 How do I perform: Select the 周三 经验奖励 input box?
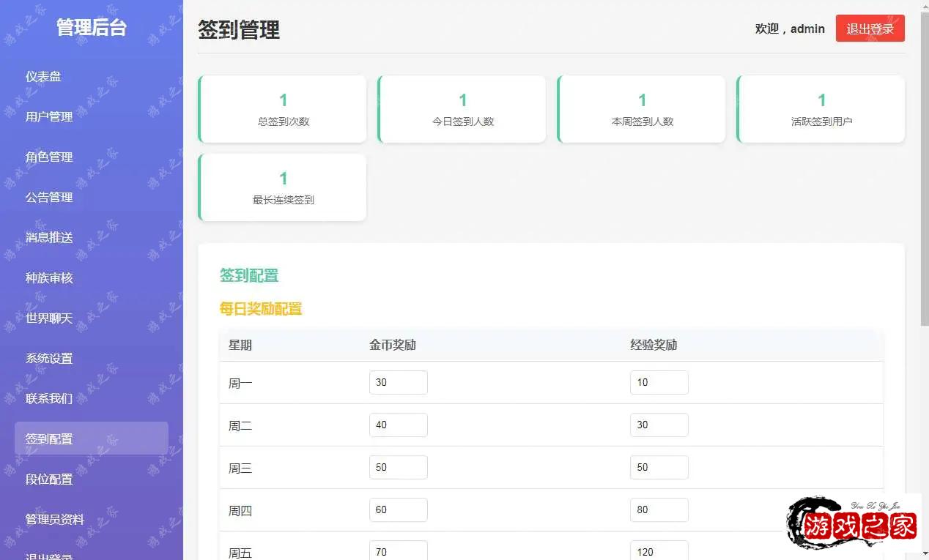pyautogui.click(x=659, y=468)
